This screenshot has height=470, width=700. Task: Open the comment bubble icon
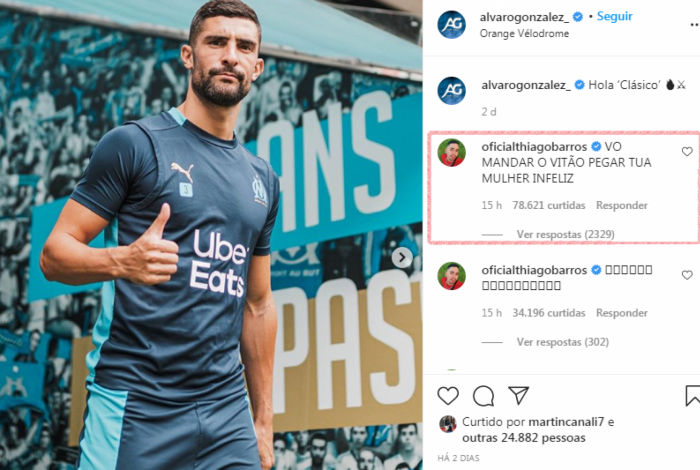(483, 396)
